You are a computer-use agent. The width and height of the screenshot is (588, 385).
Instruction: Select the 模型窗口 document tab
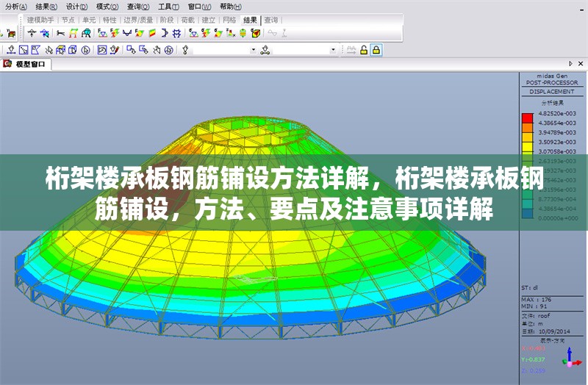(x=25, y=64)
